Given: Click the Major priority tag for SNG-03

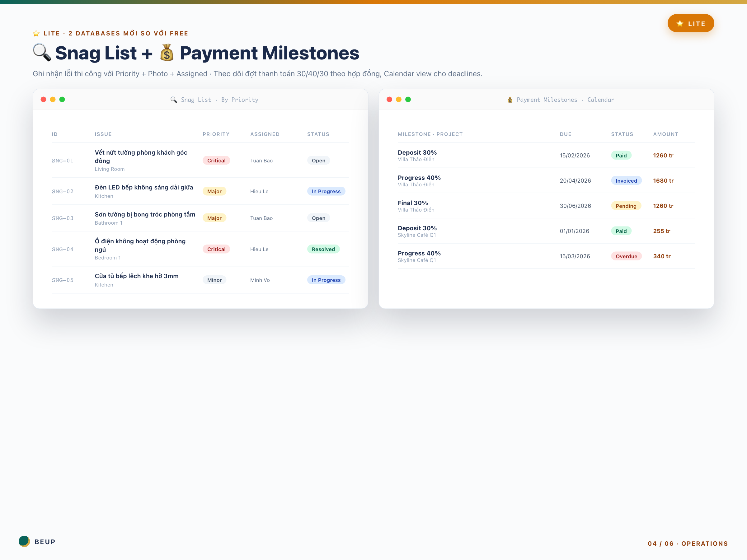Looking at the screenshot, I should (214, 218).
